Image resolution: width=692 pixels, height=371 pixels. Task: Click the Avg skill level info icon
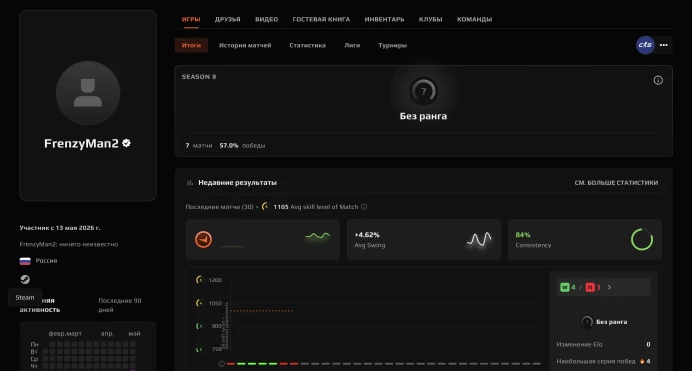364,206
